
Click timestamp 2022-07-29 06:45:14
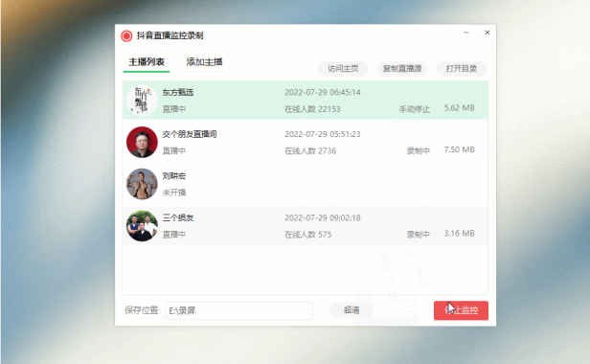pos(323,92)
